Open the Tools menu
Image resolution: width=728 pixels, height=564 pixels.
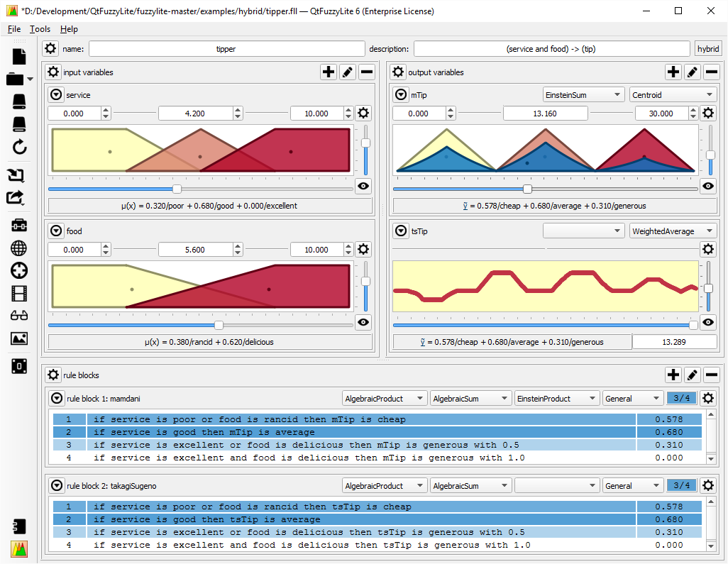click(x=40, y=29)
